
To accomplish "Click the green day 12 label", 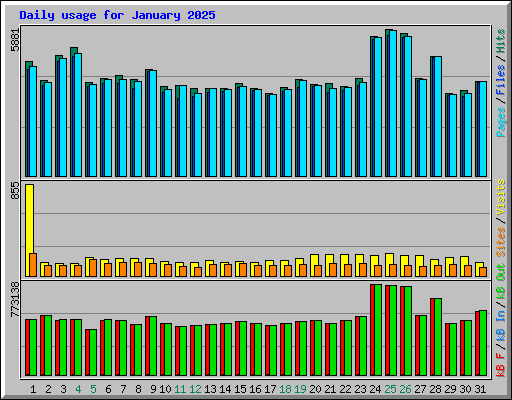I will [195, 389].
